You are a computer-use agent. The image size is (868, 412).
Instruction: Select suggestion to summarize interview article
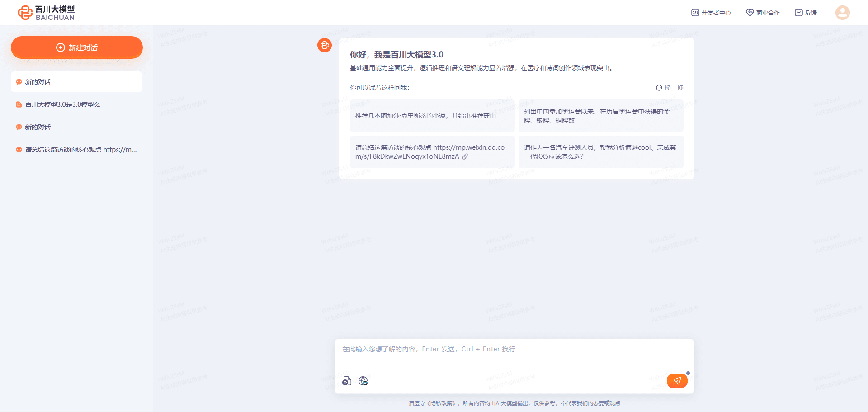pos(432,152)
